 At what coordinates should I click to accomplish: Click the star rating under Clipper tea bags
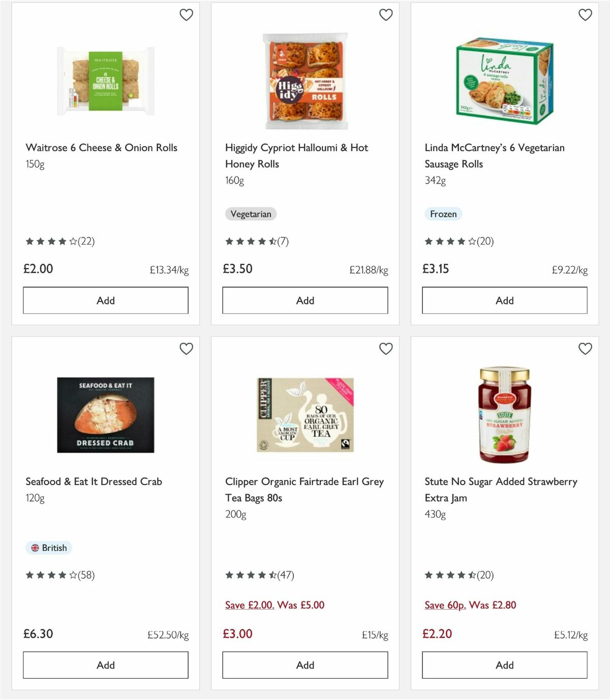coord(250,575)
